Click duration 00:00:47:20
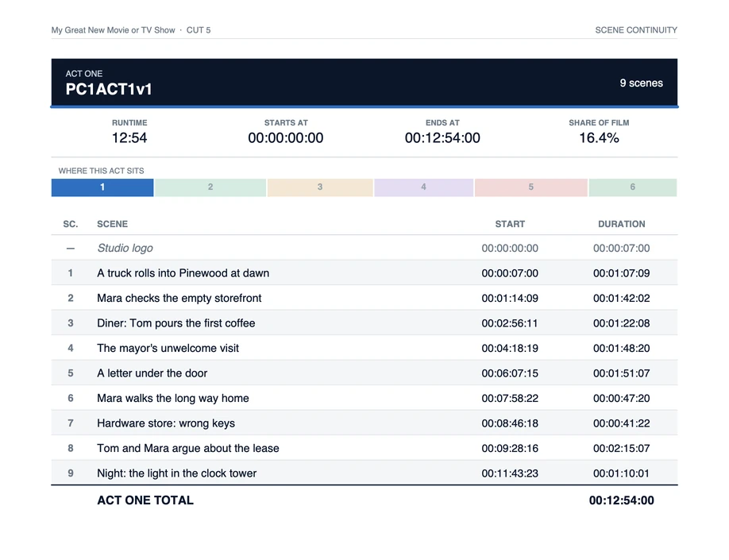This screenshot has width=729, height=560. coord(622,398)
